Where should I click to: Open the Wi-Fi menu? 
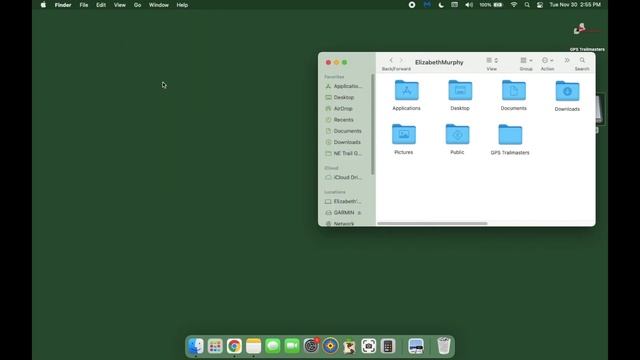[x=513, y=5]
